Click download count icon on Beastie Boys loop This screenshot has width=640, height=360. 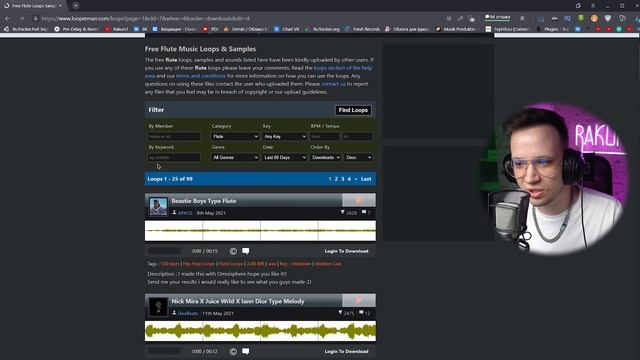tap(342, 212)
